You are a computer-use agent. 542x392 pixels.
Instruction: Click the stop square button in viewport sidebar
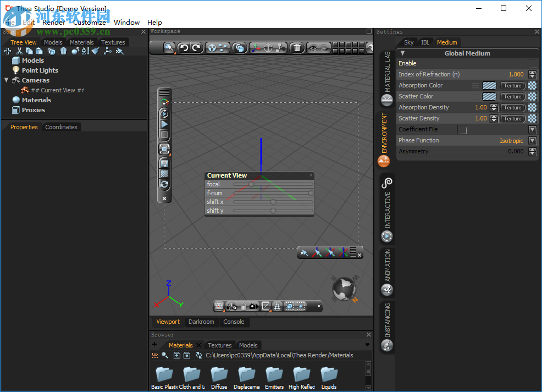click(164, 135)
